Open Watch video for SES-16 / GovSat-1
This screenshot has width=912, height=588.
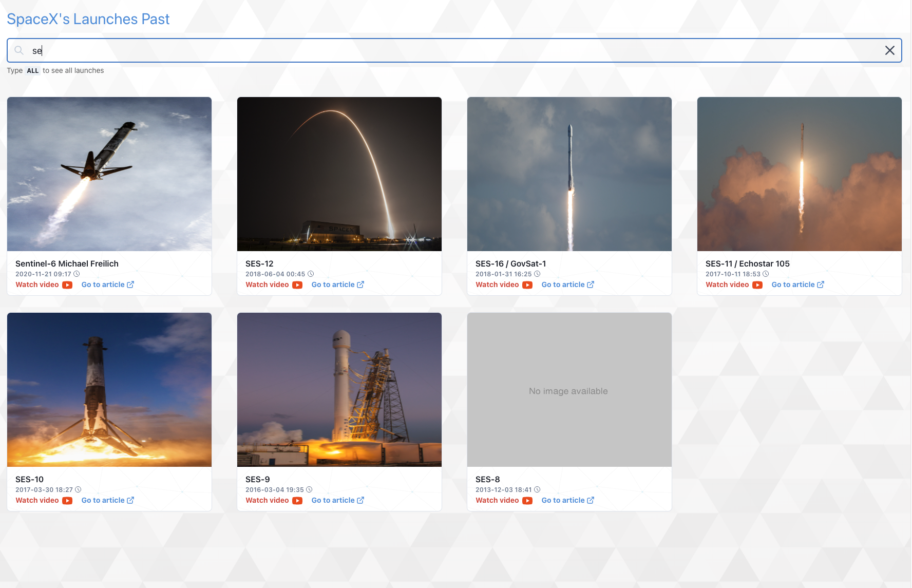(x=497, y=284)
